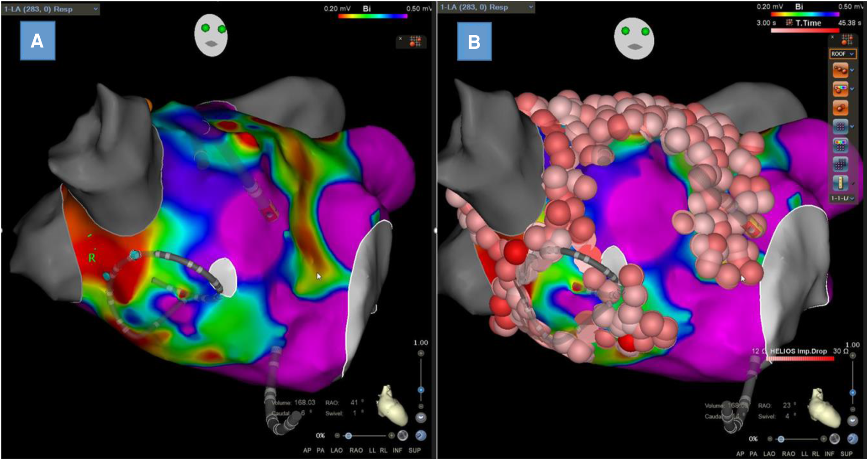Viewport: 868px width, 460px height.
Task: Click the blue rotate view icon in panel B
Action: 852,439
